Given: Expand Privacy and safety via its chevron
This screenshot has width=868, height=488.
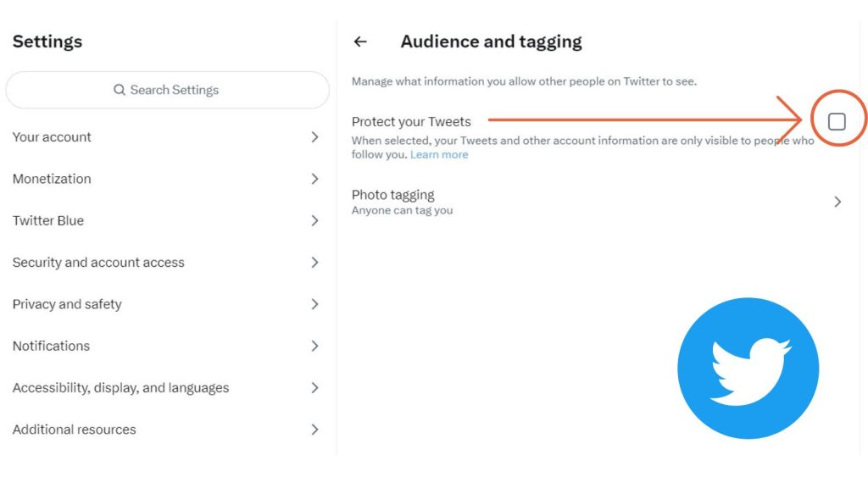Looking at the screenshot, I should click(314, 304).
